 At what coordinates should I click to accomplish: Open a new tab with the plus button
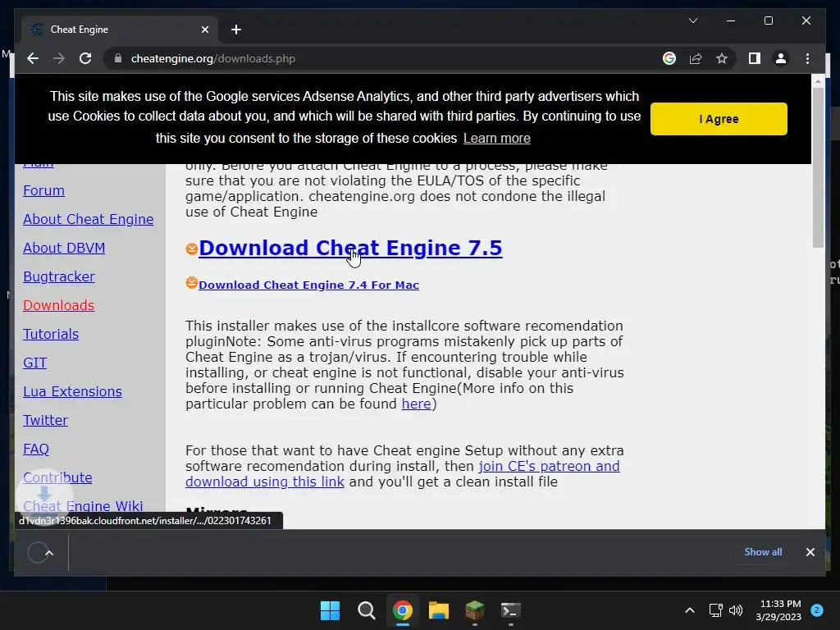(236, 30)
